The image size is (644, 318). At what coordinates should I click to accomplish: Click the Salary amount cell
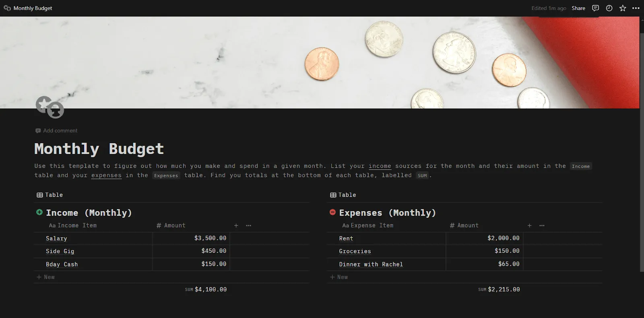tap(191, 238)
